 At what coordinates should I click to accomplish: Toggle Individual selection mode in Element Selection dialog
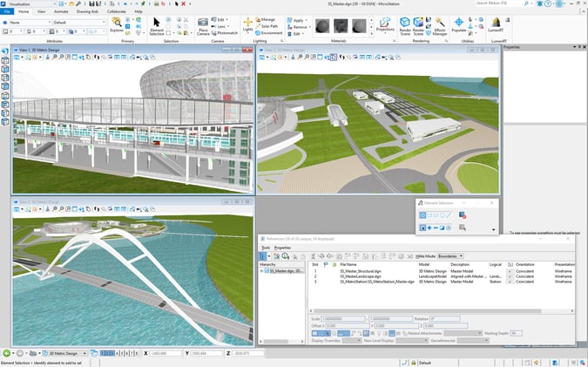point(422,215)
